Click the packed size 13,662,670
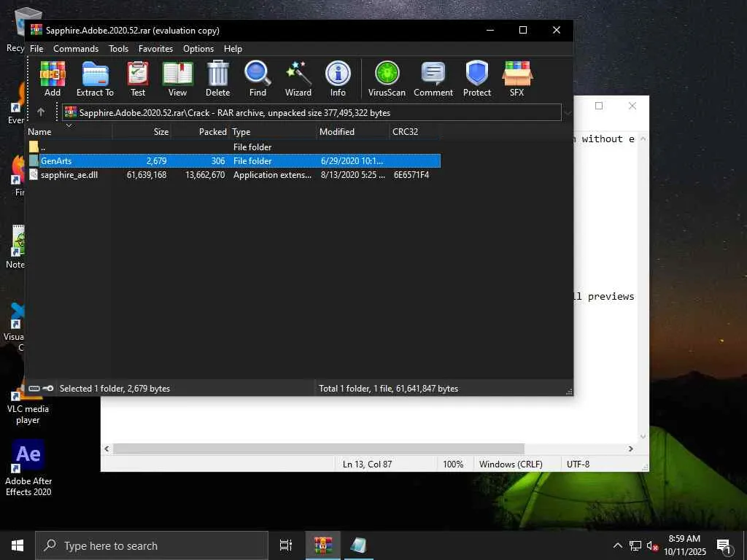Image resolution: width=747 pixels, height=560 pixels. click(205, 175)
